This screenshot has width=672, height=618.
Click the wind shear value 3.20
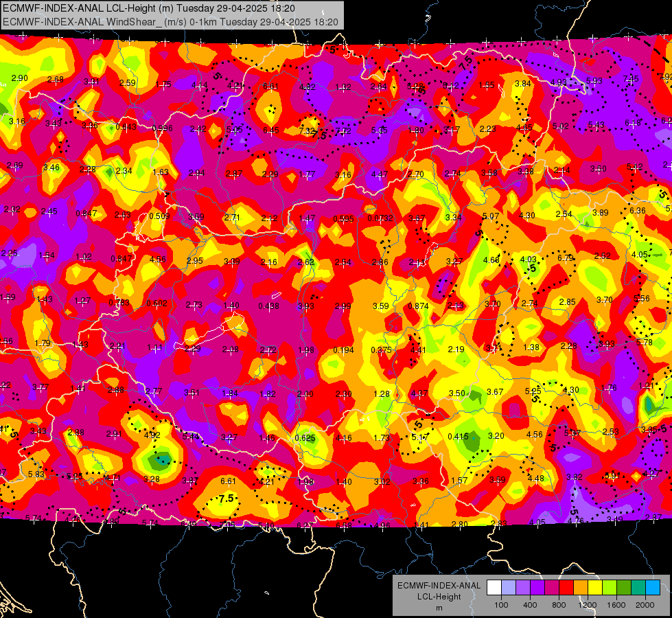tap(496, 436)
